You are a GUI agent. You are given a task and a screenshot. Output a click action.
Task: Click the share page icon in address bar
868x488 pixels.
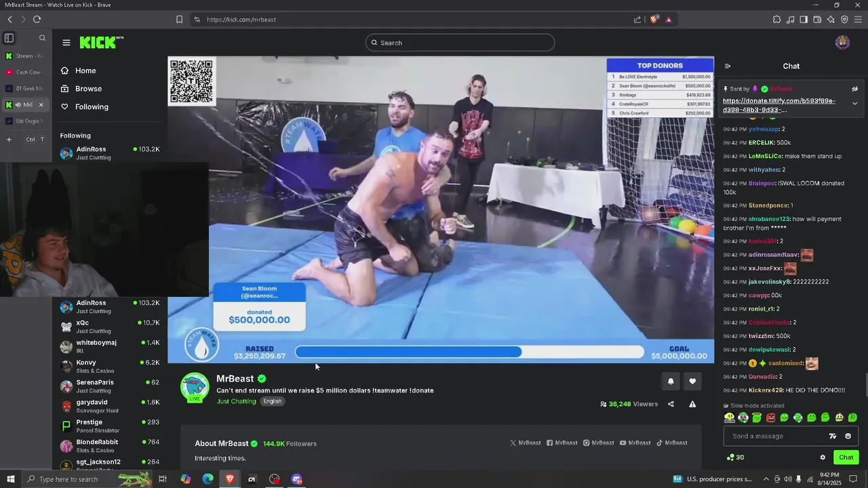[x=637, y=20]
